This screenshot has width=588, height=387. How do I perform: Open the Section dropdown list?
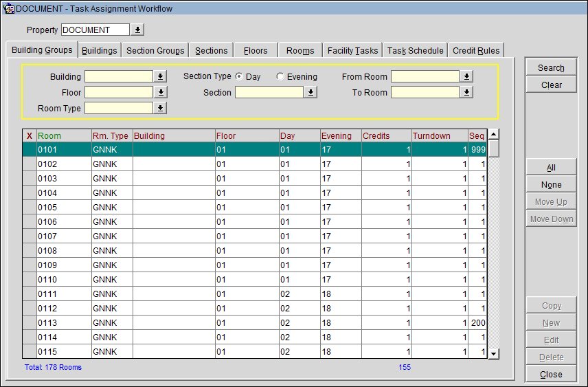pos(311,93)
